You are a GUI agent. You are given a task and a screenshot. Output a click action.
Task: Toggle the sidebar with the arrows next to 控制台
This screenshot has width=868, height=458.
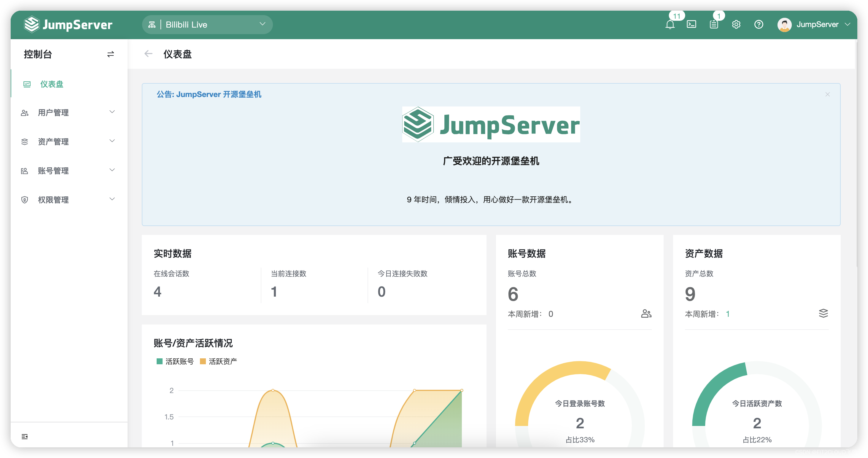click(x=111, y=54)
